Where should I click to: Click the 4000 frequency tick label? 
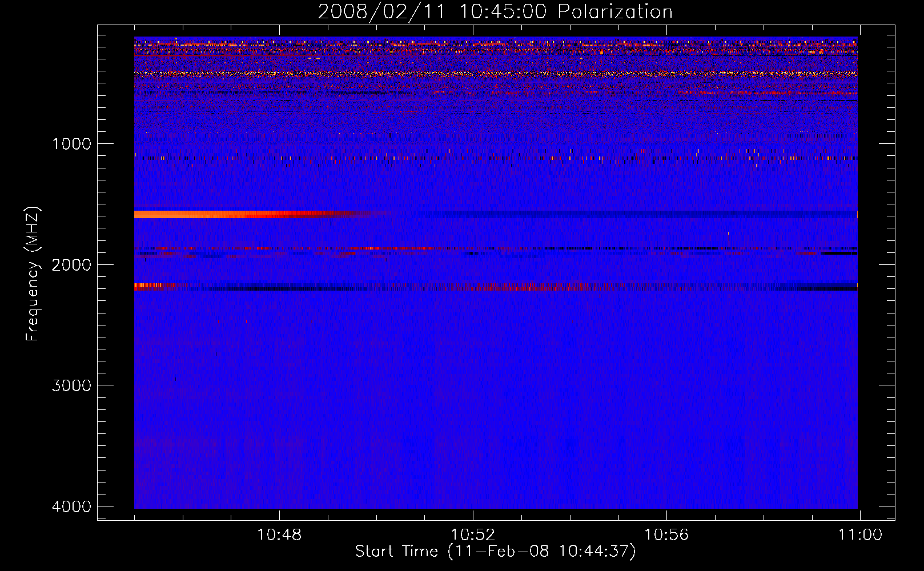[71, 506]
